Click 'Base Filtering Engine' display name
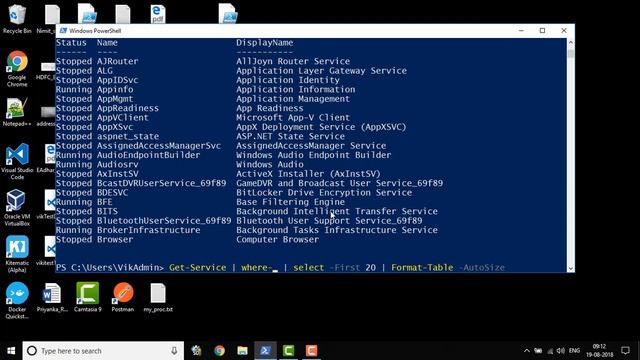The image size is (640, 360). coord(290,202)
